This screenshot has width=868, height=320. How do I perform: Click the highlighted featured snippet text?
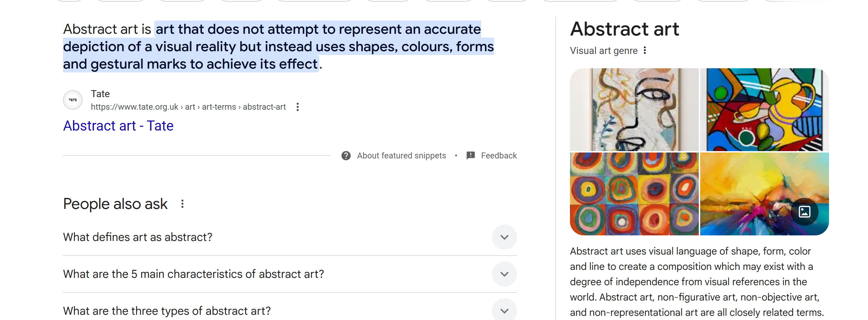click(278, 47)
